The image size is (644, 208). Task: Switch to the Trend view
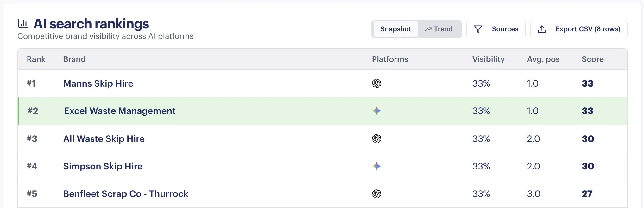click(439, 29)
